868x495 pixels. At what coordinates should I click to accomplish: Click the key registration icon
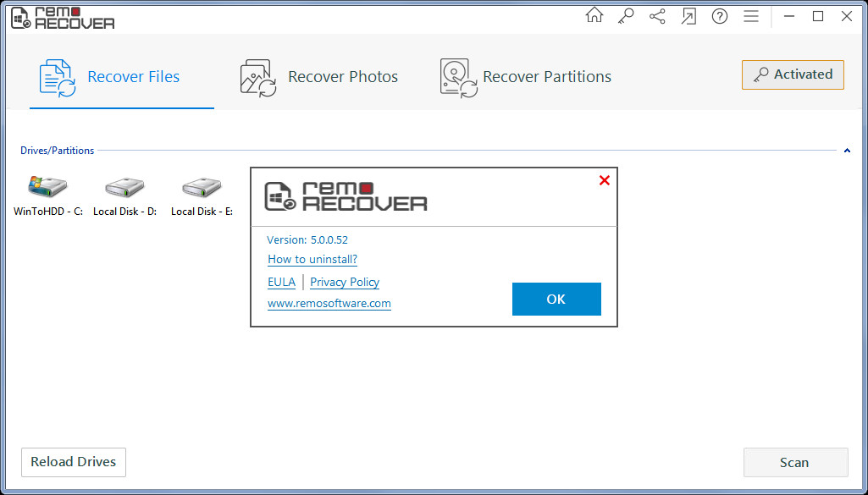626,17
